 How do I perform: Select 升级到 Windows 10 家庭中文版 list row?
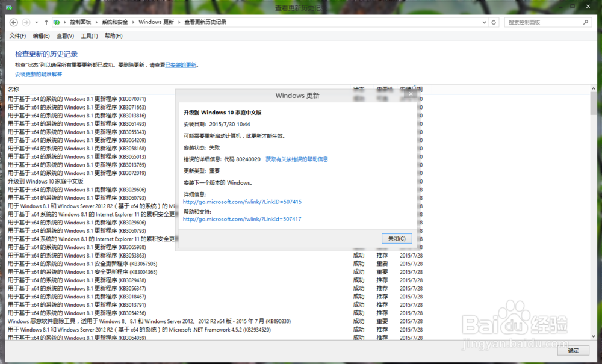[x=45, y=182]
